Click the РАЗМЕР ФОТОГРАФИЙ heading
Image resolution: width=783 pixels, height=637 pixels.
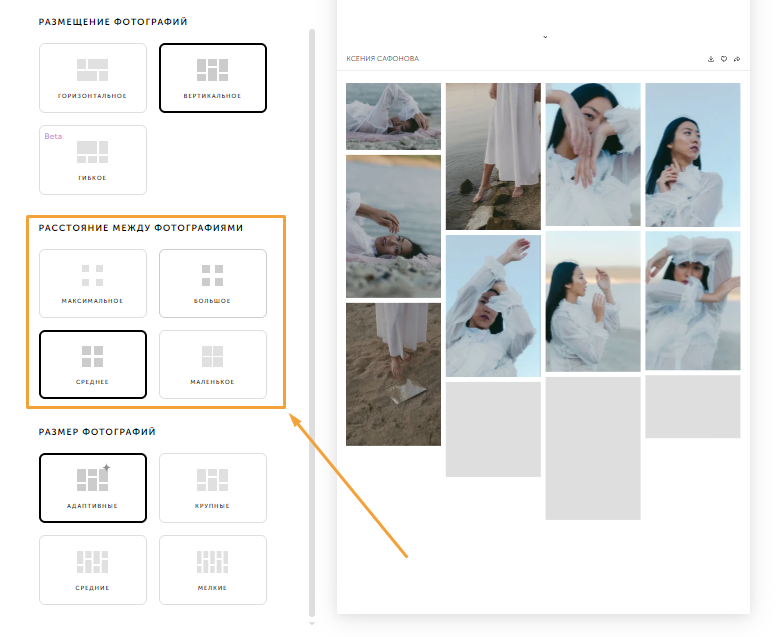click(97, 432)
